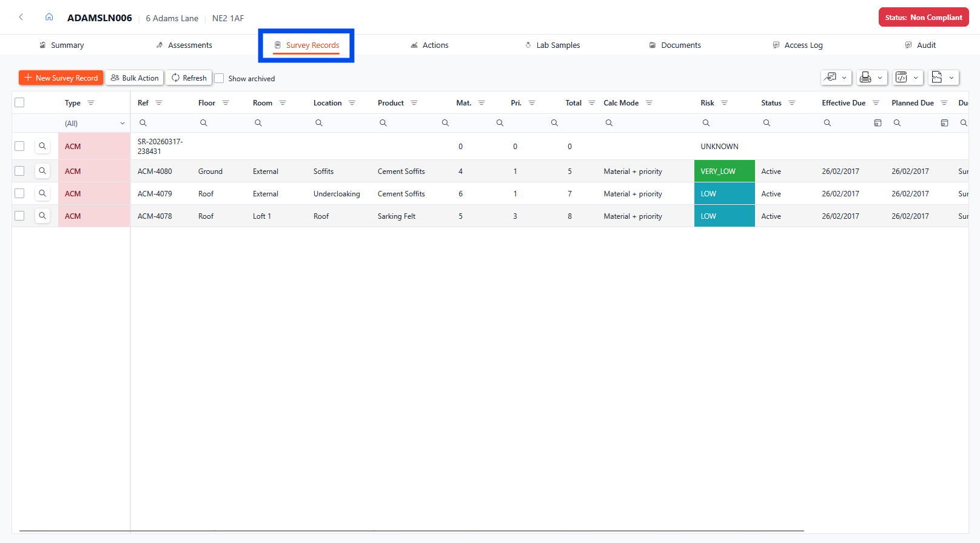This screenshot has width=980, height=543.
Task: Click the Product column filter icon
Action: [414, 103]
